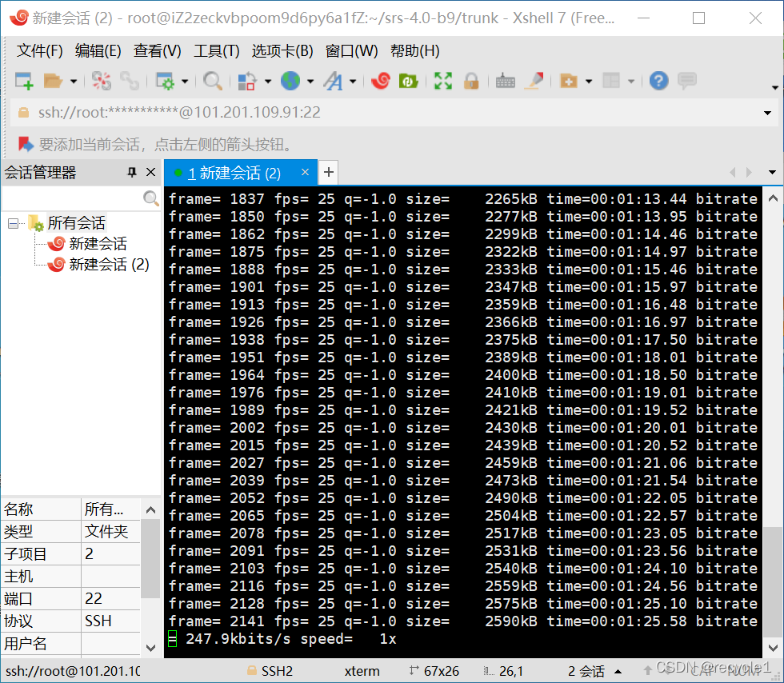This screenshot has height=683, width=784.
Task: Click the chat bubble feedback icon
Action: (687, 81)
